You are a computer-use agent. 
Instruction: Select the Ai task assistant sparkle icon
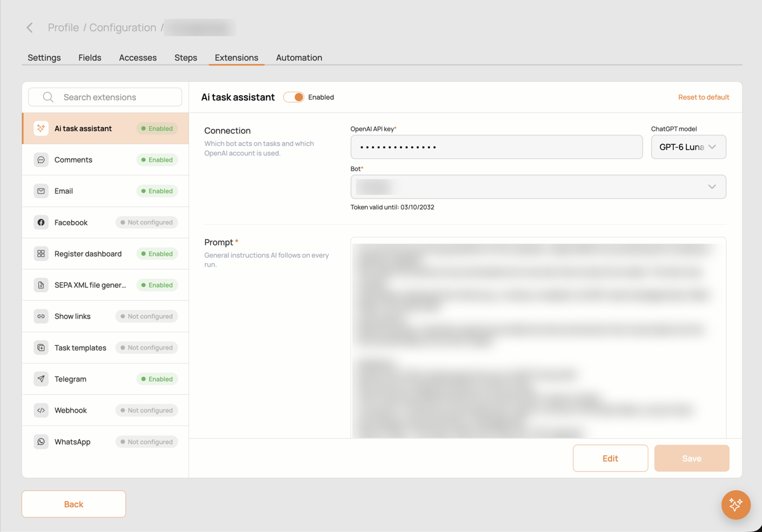click(41, 128)
